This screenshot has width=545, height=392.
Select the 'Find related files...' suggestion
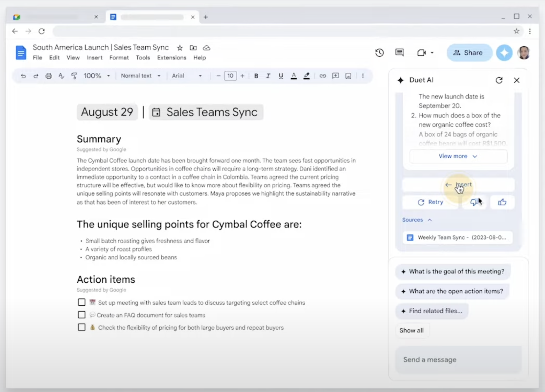pyautogui.click(x=432, y=311)
